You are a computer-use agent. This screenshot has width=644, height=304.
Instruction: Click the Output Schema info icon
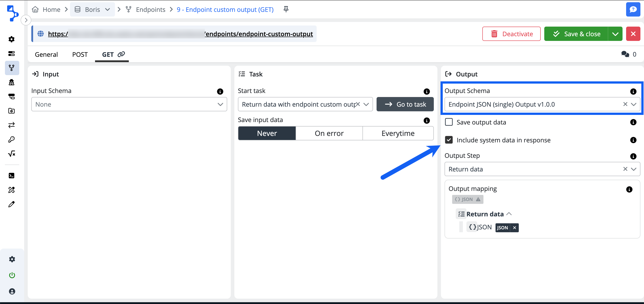click(633, 91)
